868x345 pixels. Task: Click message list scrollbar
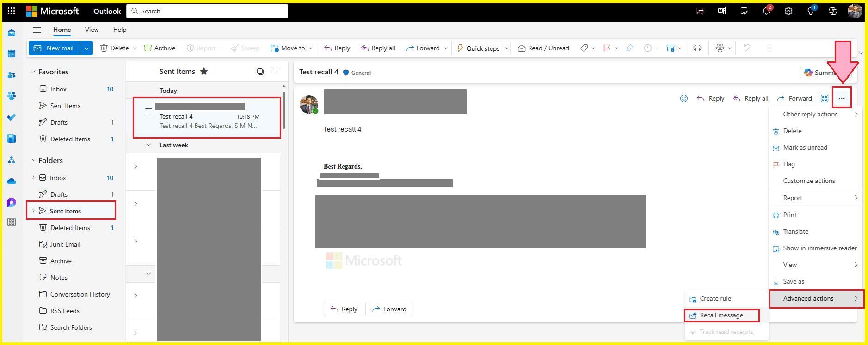(x=284, y=111)
